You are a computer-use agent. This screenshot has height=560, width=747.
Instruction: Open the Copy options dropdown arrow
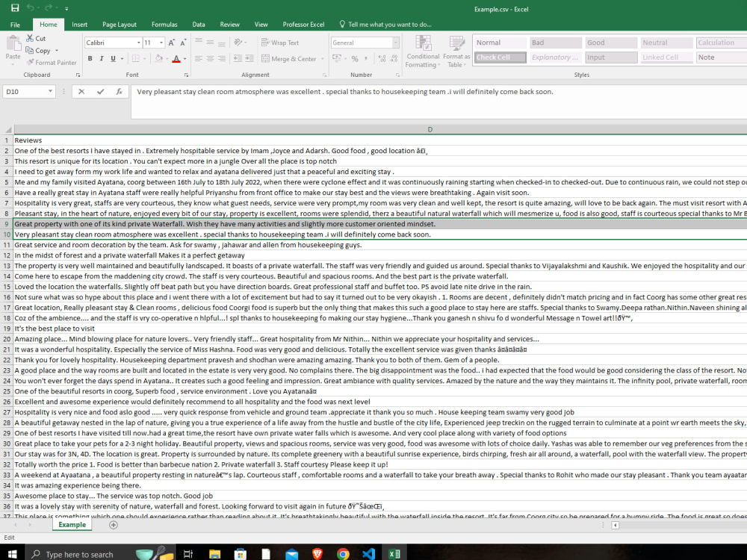click(57, 51)
